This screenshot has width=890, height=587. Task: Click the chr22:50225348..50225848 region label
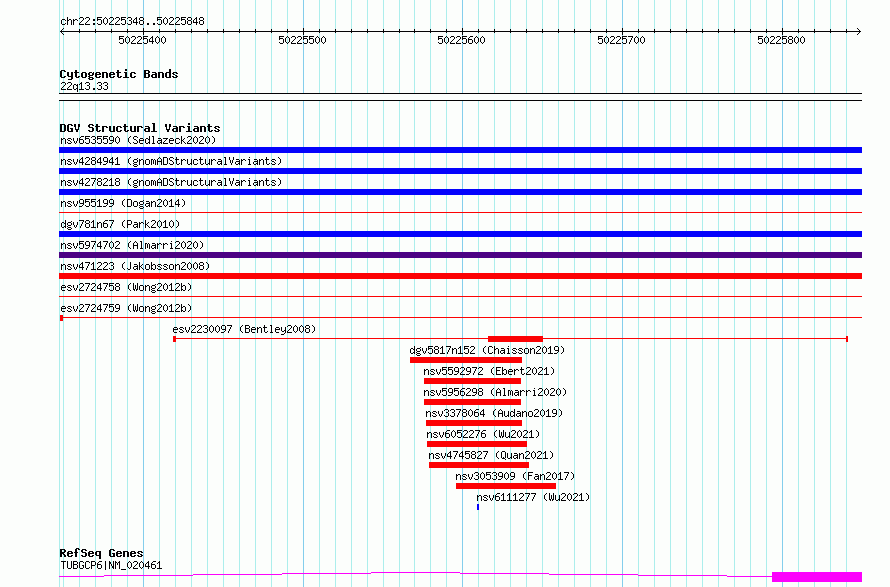coord(132,22)
